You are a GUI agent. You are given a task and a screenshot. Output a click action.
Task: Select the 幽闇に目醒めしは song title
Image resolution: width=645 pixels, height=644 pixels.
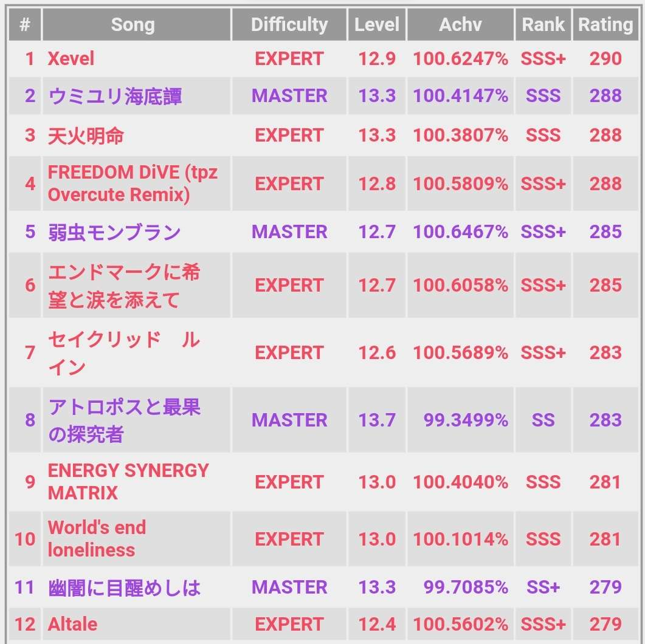(124, 587)
